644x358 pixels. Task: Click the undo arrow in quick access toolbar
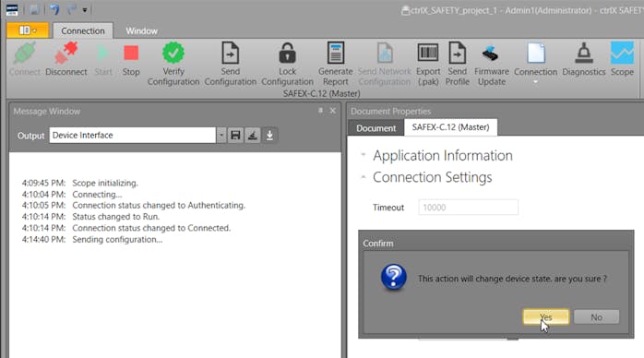point(54,9)
